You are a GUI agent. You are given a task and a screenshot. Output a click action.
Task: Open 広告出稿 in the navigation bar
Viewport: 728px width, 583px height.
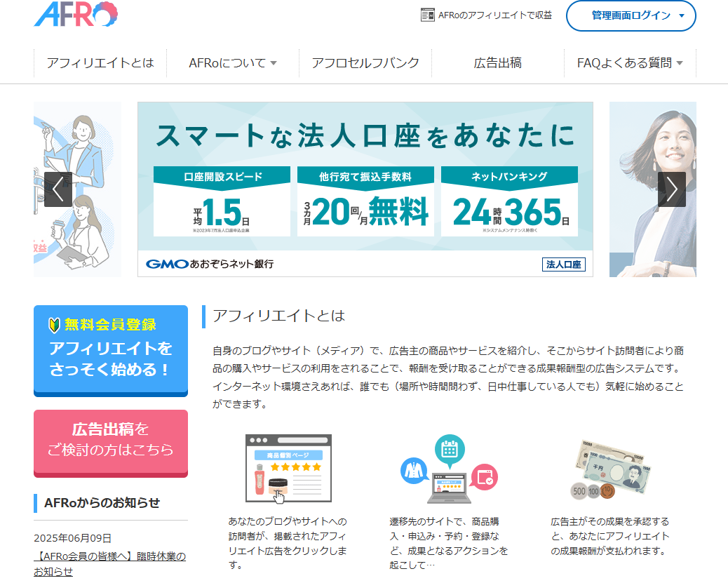[x=498, y=63]
